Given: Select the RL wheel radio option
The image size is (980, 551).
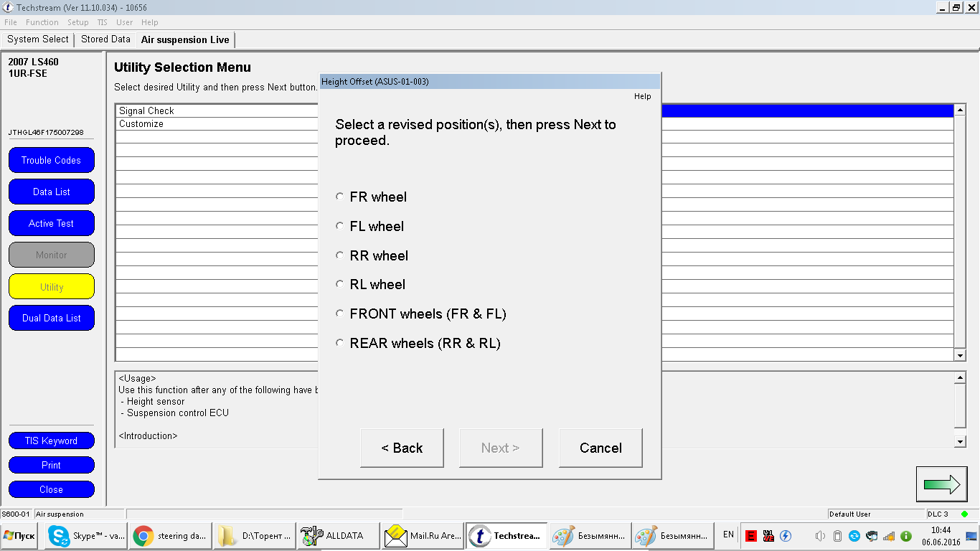Looking at the screenshot, I should (340, 285).
